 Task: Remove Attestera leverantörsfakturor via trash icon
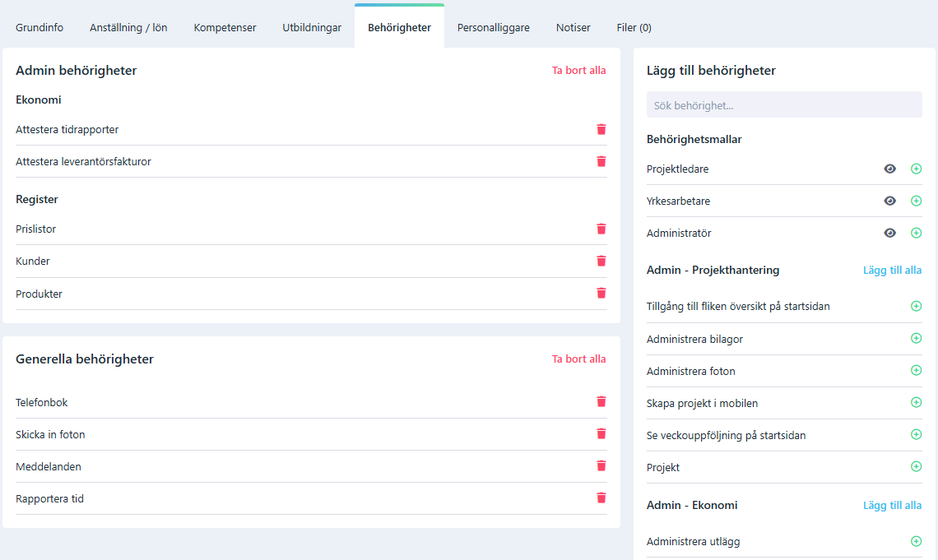click(x=601, y=161)
